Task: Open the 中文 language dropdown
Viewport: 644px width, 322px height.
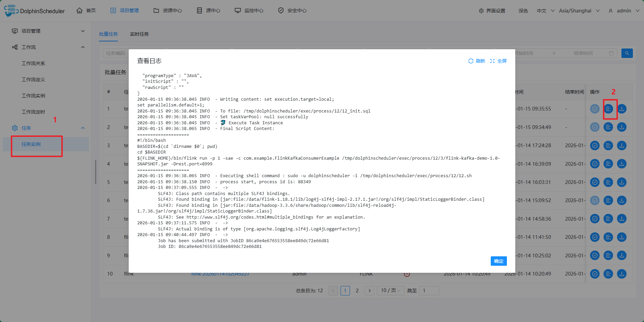Action: coord(544,10)
